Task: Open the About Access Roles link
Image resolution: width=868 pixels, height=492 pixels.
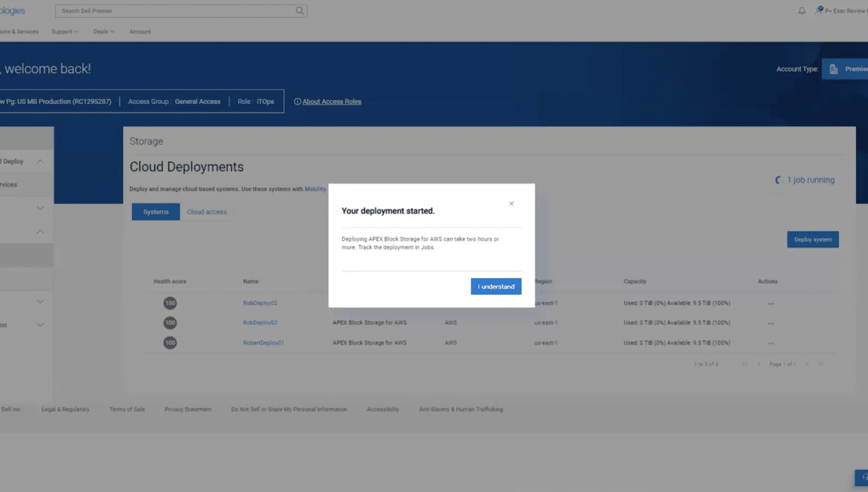Action: point(332,102)
